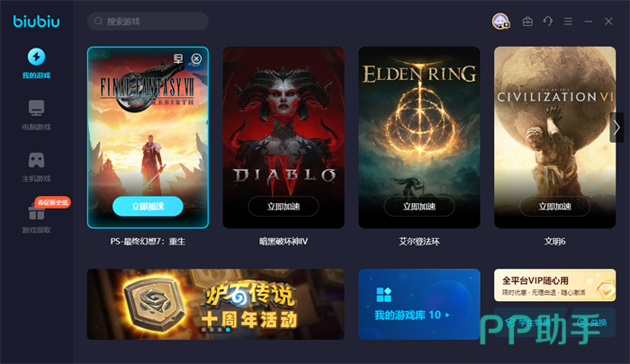Open the toolbox briefcase icon
Image resolution: width=630 pixels, height=364 pixels.
[x=527, y=22]
